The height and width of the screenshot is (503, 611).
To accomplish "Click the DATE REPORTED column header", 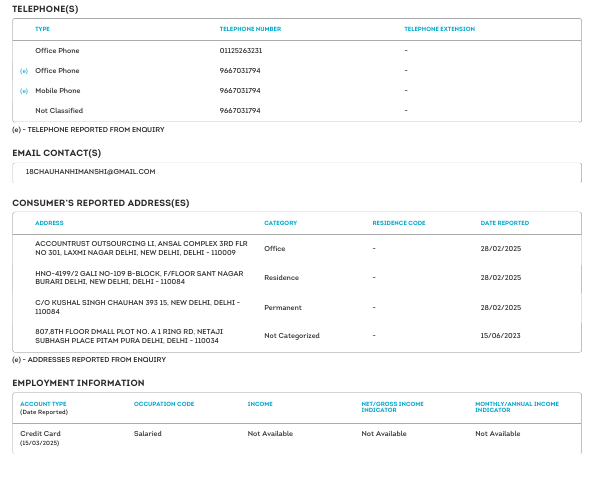I will 505,223.
